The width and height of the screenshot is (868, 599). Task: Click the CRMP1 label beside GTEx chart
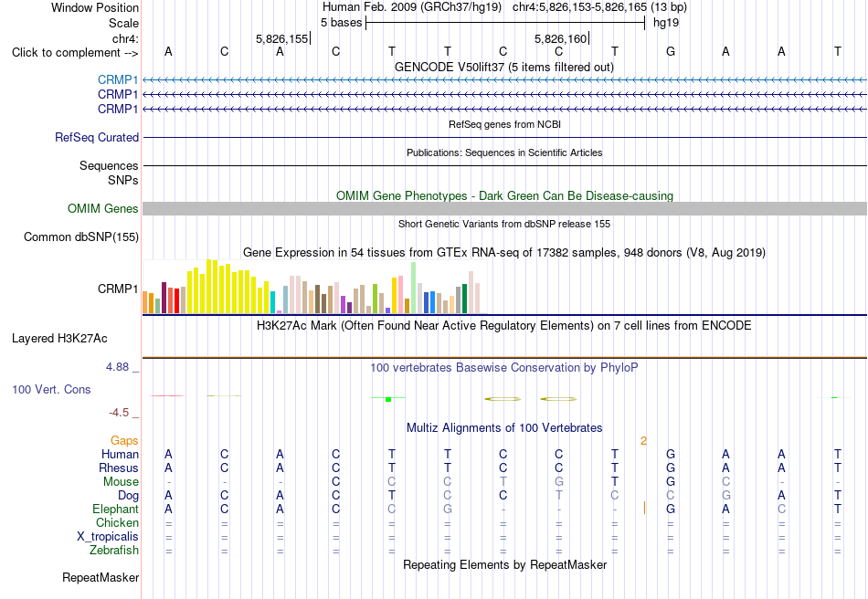[x=117, y=289]
